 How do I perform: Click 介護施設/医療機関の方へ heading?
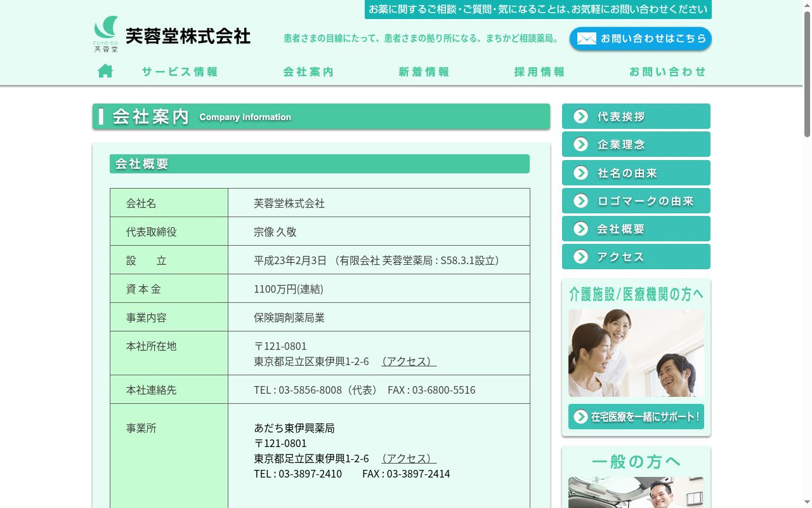pyautogui.click(x=636, y=294)
